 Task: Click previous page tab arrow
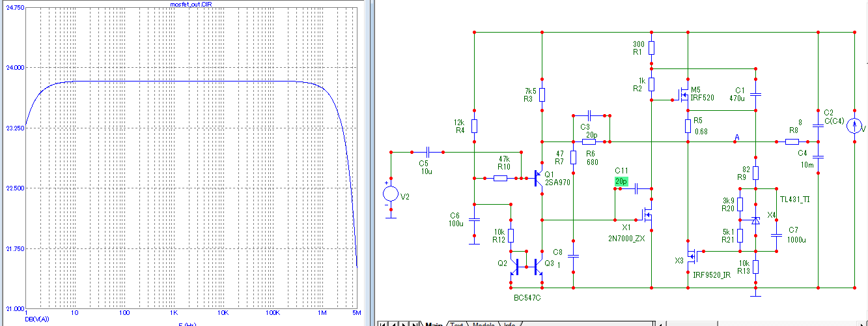click(x=393, y=323)
